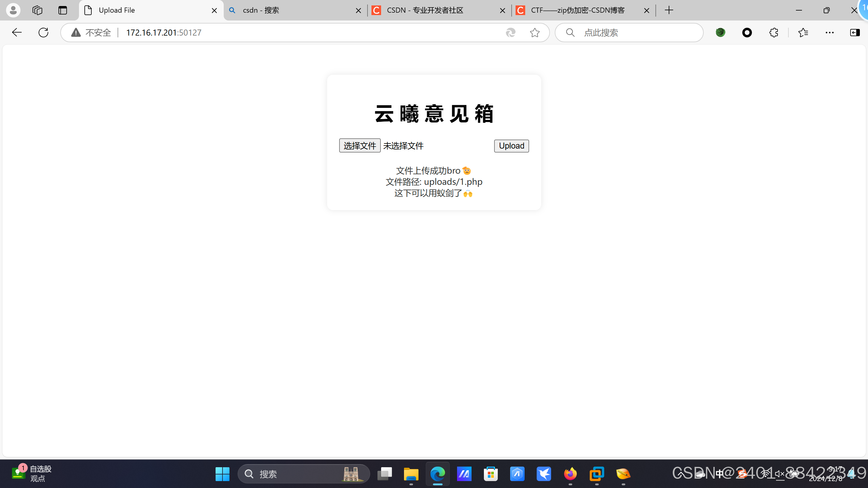Screen dimensions: 868x488
Task: Toggle the vertical tabs icon
Action: click(x=63, y=10)
